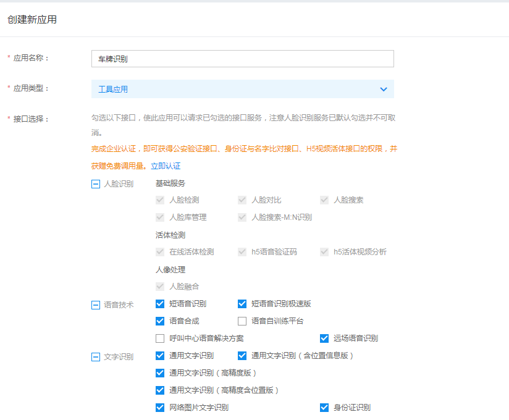Click the 接口选择 field label
Screen dimensions: 509x420
30,119
